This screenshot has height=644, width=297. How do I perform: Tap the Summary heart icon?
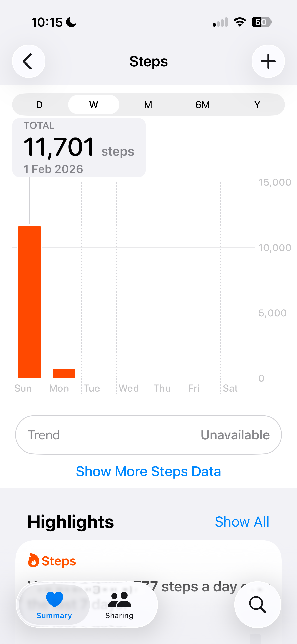pyautogui.click(x=54, y=599)
